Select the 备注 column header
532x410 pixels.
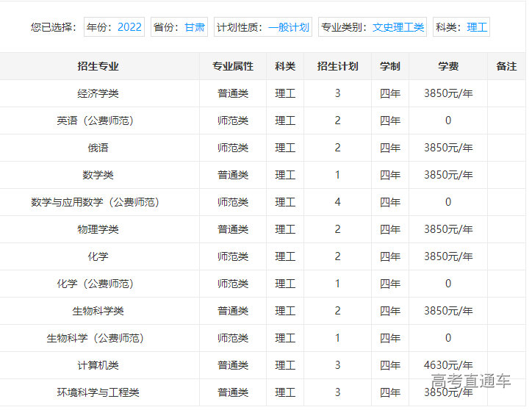click(x=506, y=66)
